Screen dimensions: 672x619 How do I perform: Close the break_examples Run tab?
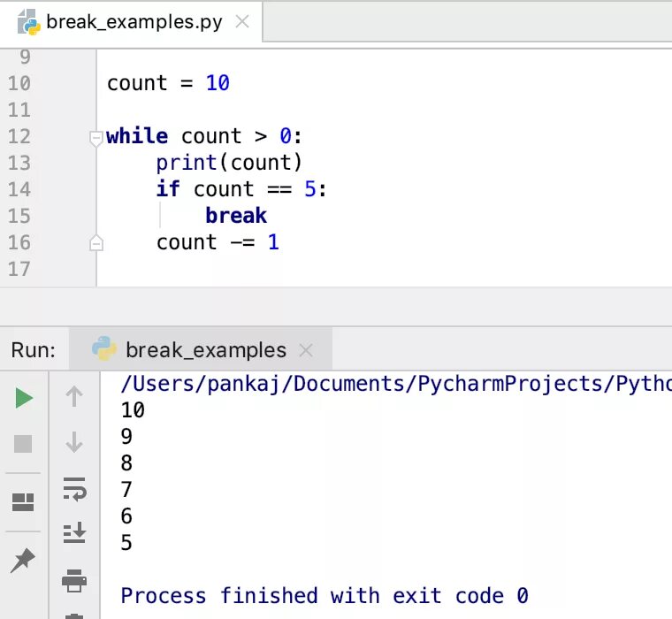pyautogui.click(x=306, y=350)
